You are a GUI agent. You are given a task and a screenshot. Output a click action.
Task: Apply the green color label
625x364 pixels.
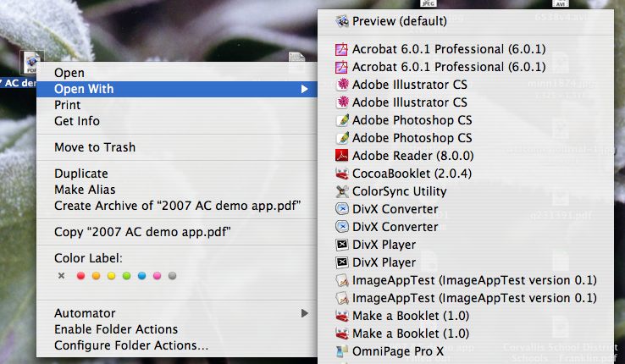pos(126,276)
